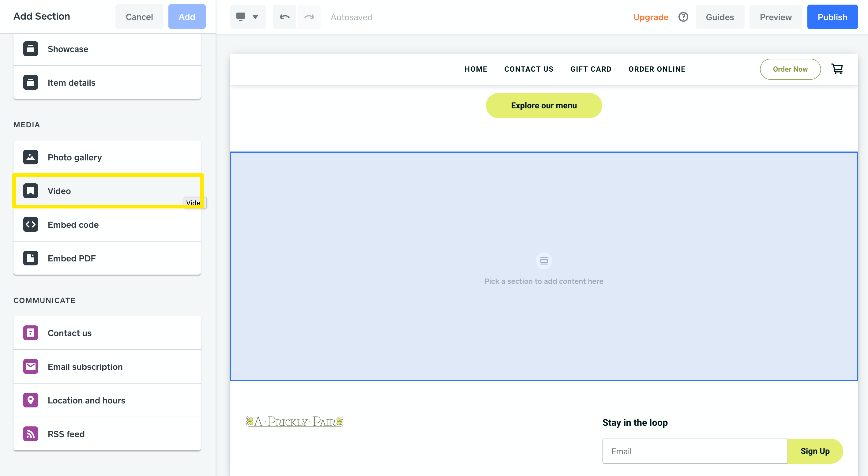Click the undo arrow icon
The width and height of the screenshot is (868, 476).
click(285, 17)
